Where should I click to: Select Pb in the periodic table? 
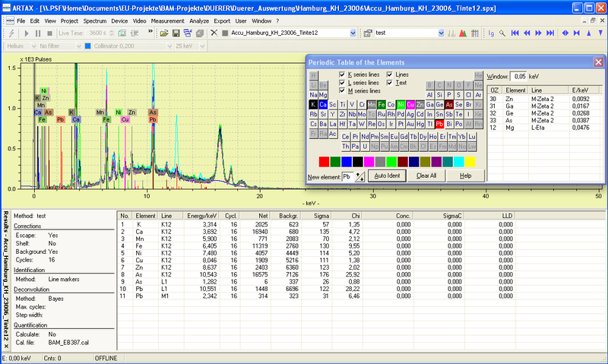point(439,124)
